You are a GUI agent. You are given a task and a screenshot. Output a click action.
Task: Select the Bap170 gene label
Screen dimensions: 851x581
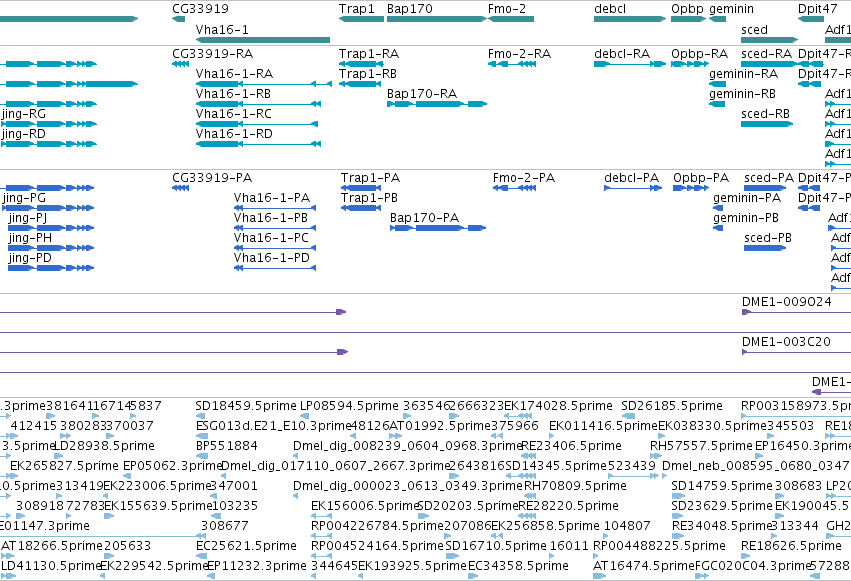click(x=410, y=9)
